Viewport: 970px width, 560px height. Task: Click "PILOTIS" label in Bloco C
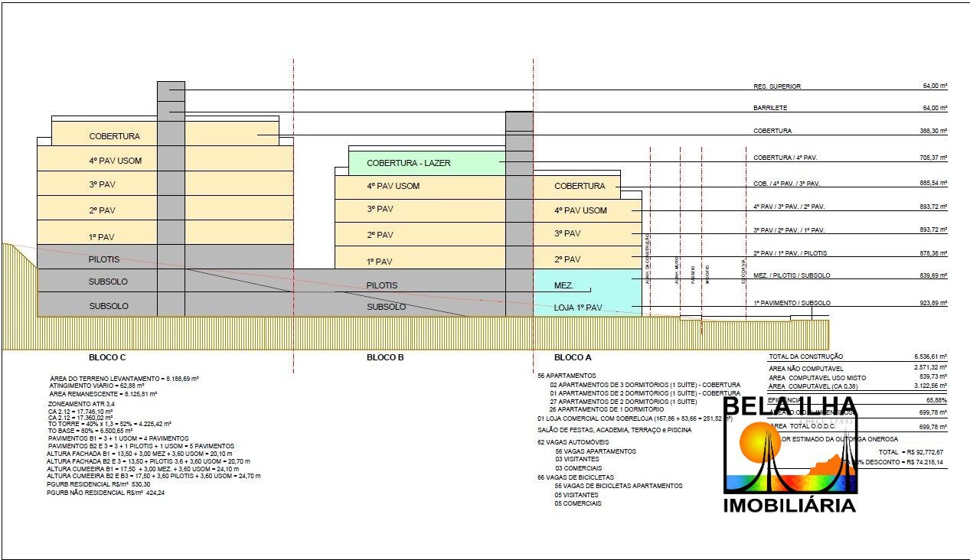pos(105,259)
